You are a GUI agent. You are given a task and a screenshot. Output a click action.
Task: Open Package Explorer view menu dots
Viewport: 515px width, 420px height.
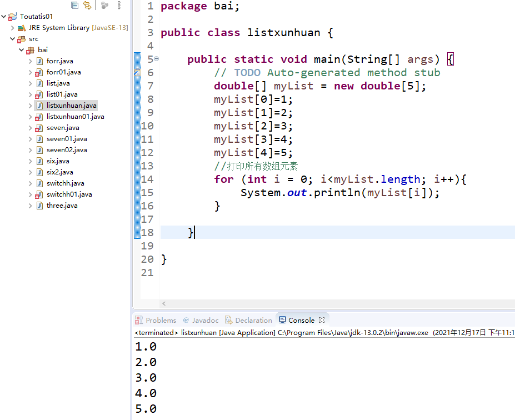pyautogui.click(x=119, y=5)
